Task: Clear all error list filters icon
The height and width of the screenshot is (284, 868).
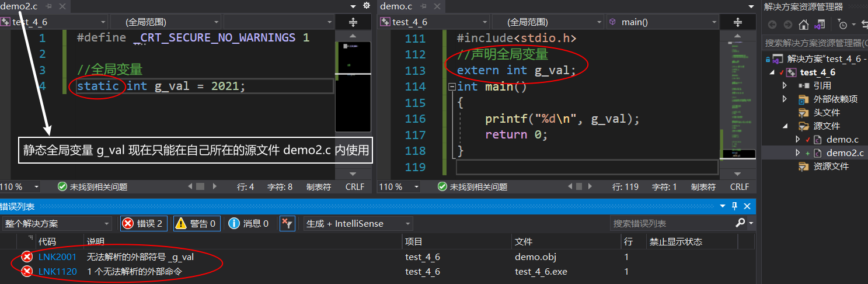Action: click(x=287, y=223)
